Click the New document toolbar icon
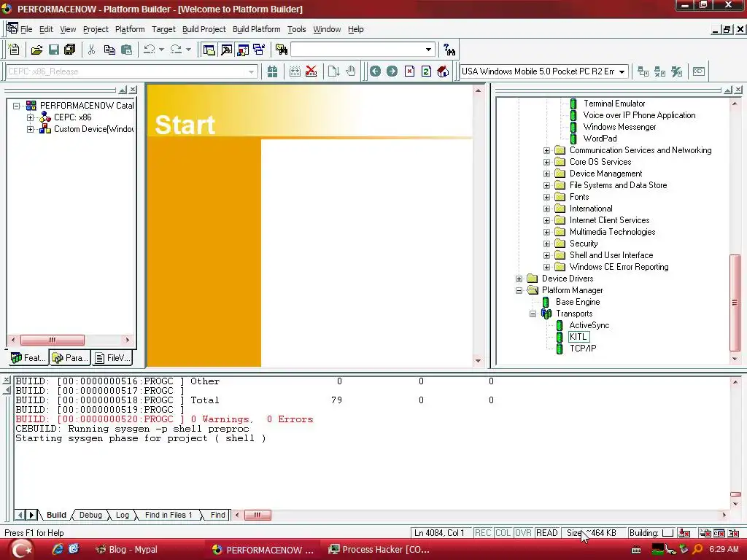 (x=14, y=50)
